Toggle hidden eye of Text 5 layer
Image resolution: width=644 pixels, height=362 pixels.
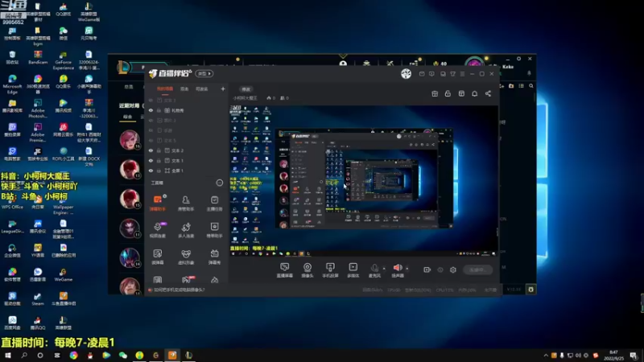(151, 140)
